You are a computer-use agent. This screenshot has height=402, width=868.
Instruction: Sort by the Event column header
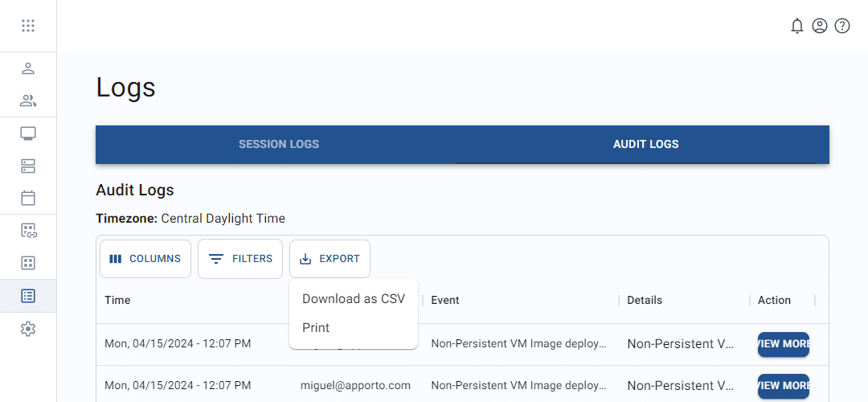pyautogui.click(x=445, y=300)
